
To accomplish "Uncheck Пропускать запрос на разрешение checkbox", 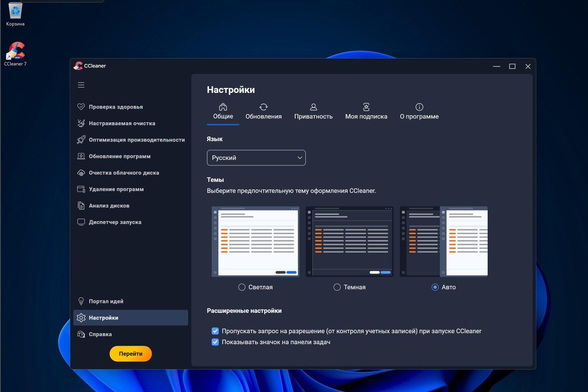I will [x=215, y=331].
